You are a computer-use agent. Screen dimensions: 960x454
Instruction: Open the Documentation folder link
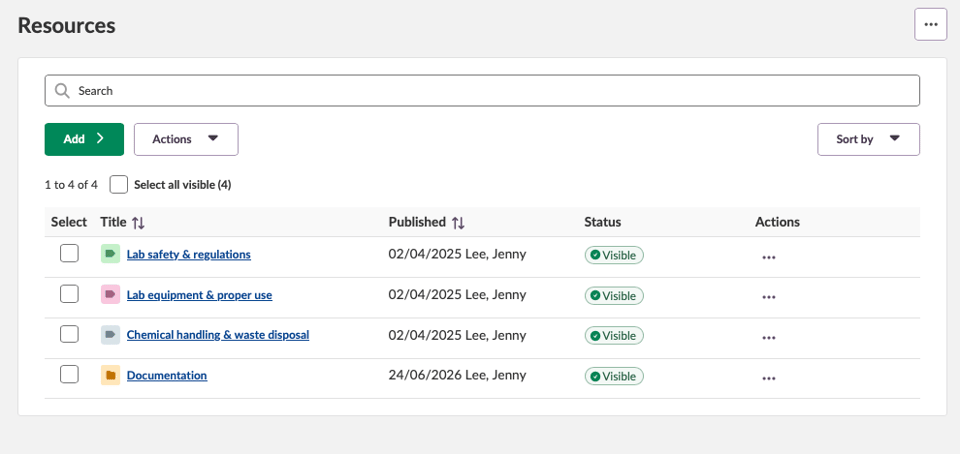click(x=167, y=376)
